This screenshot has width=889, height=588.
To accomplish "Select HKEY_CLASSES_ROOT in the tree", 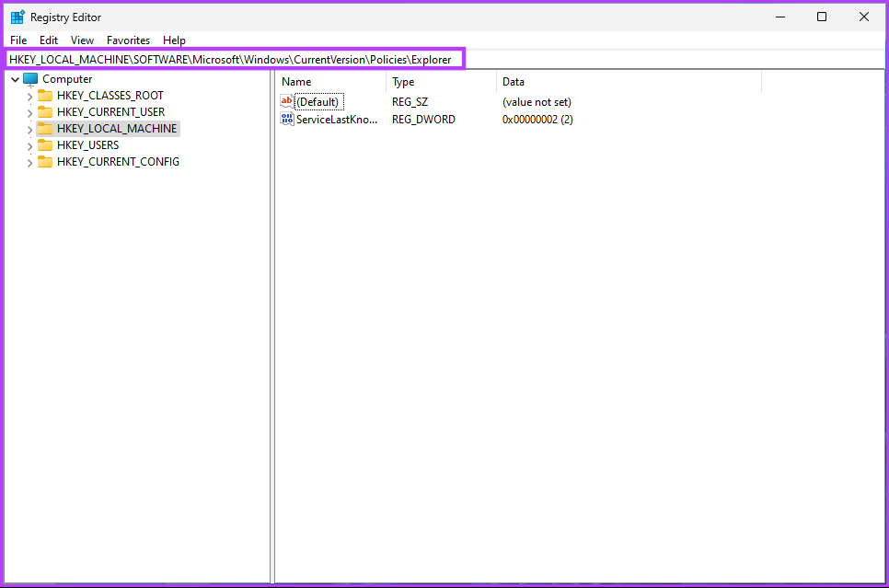I will click(110, 96).
